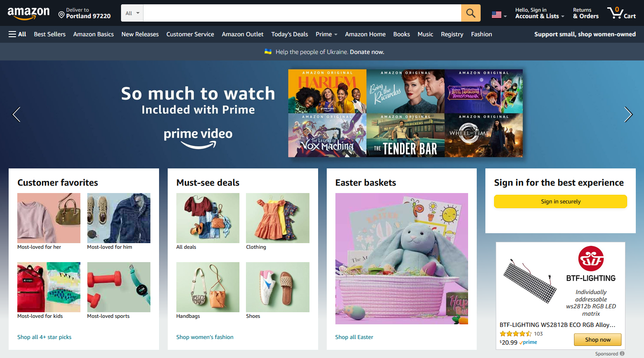Image resolution: width=644 pixels, height=358 pixels.
Task: Click the product star rating
Action: click(516, 334)
